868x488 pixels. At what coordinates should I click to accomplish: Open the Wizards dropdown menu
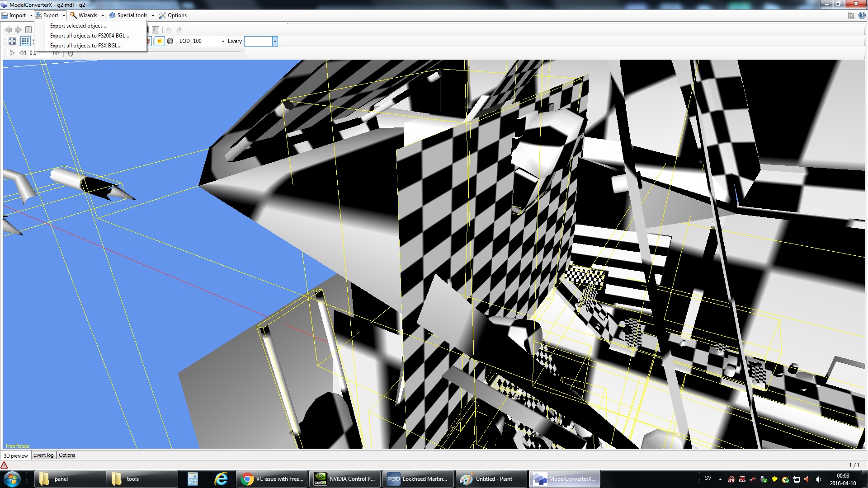click(87, 15)
